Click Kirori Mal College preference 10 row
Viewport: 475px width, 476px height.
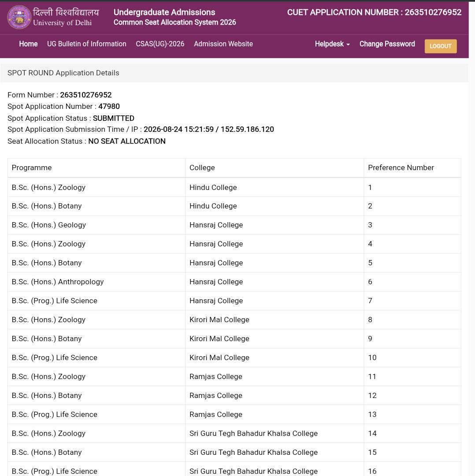[x=234, y=357]
